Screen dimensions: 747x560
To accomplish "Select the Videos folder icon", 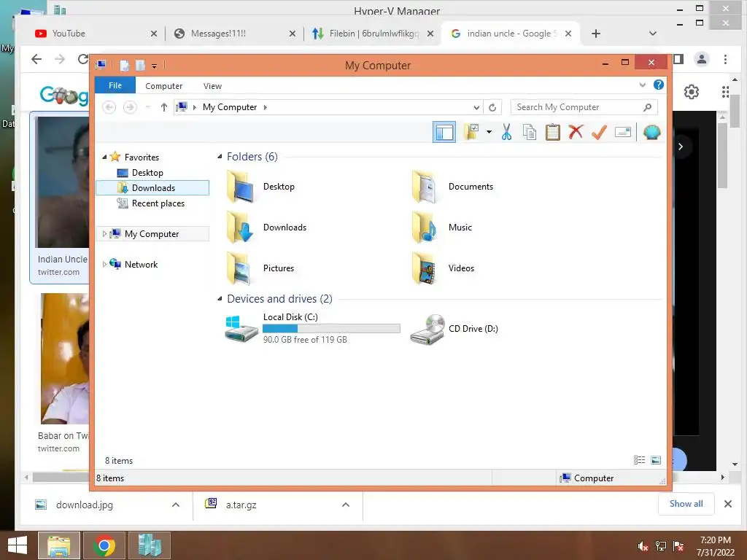I will (x=425, y=268).
